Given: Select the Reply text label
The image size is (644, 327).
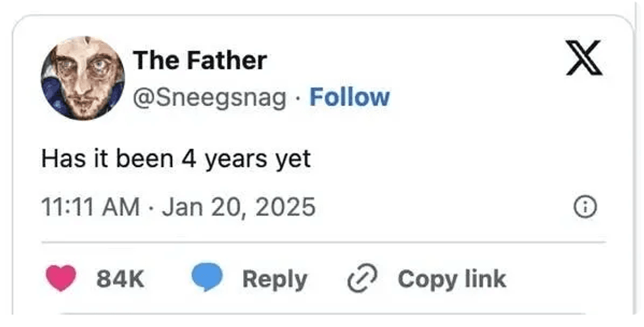Looking at the screenshot, I should coord(275,280).
